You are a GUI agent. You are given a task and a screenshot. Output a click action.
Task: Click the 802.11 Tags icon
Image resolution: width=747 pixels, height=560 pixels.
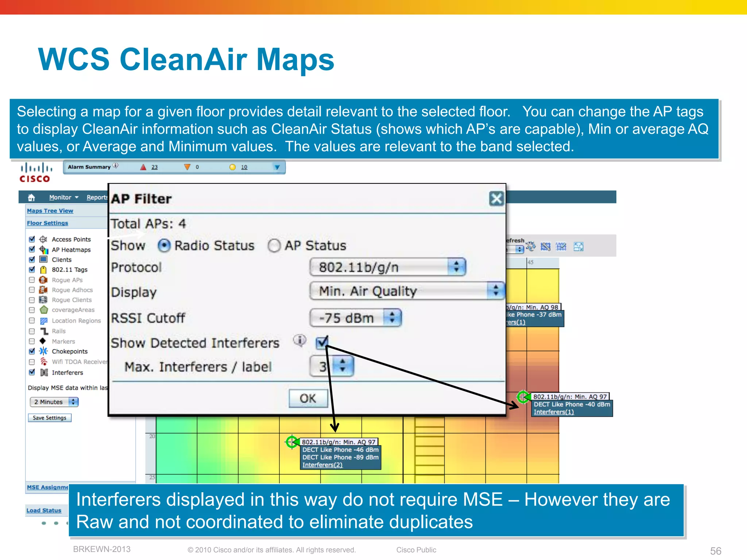43,269
